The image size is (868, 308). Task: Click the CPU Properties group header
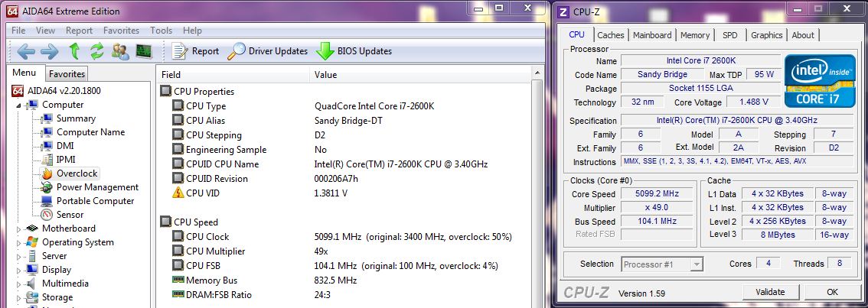pyautogui.click(x=204, y=92)
